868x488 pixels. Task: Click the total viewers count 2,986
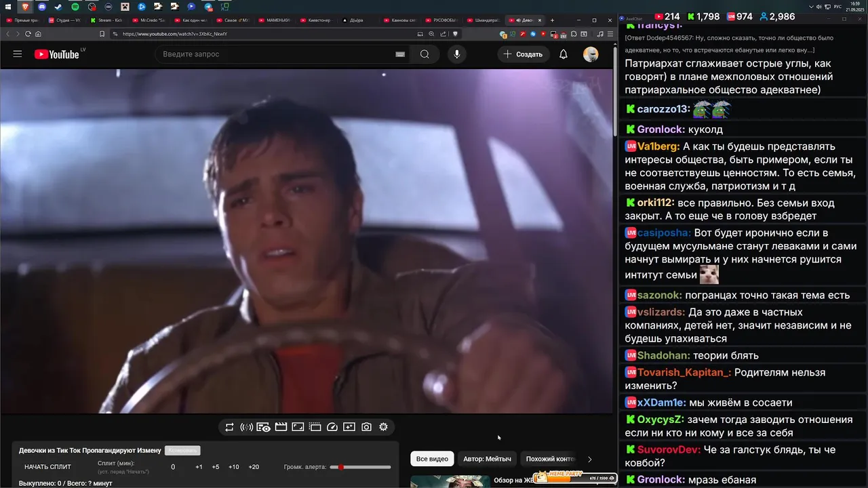pyautogui.click(x=777, y=16)
